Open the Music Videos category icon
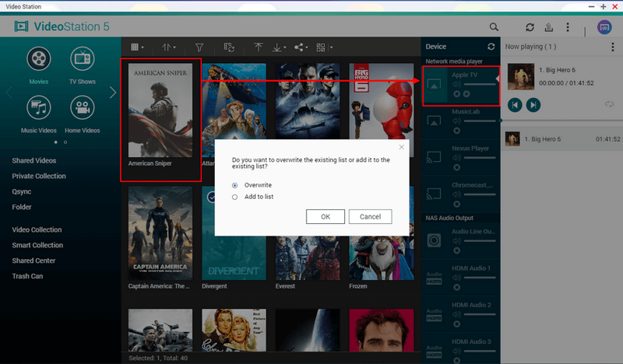 (38, 107)
